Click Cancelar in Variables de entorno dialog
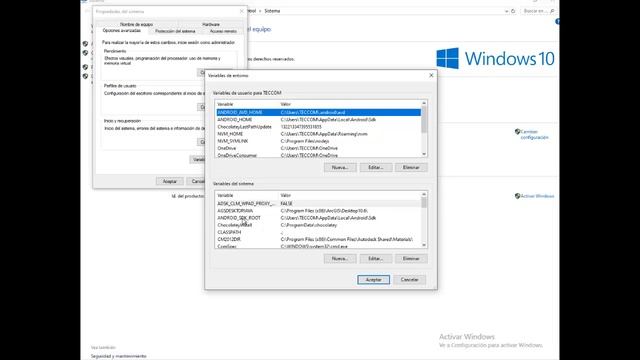The width and height of the screenshot is (640, 360). pos(409,280)
